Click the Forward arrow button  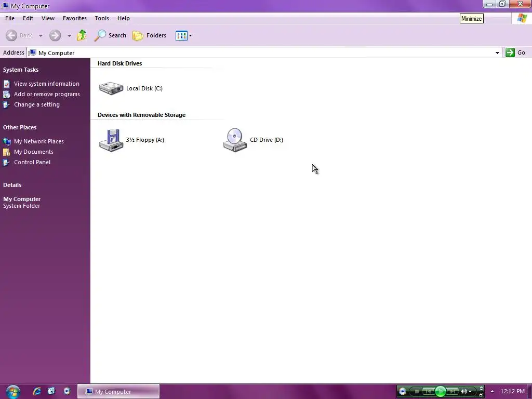point(55,35)
